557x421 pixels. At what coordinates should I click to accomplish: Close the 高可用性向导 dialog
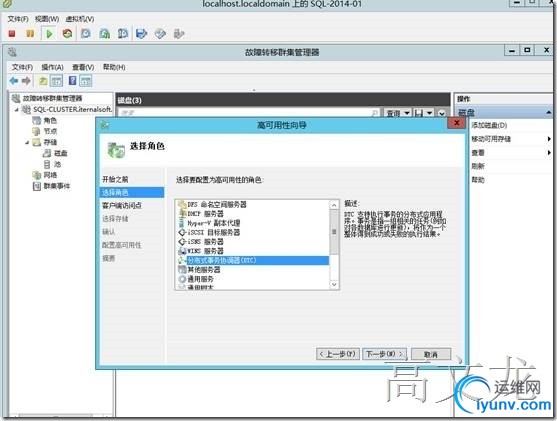(x=457, y=123)
